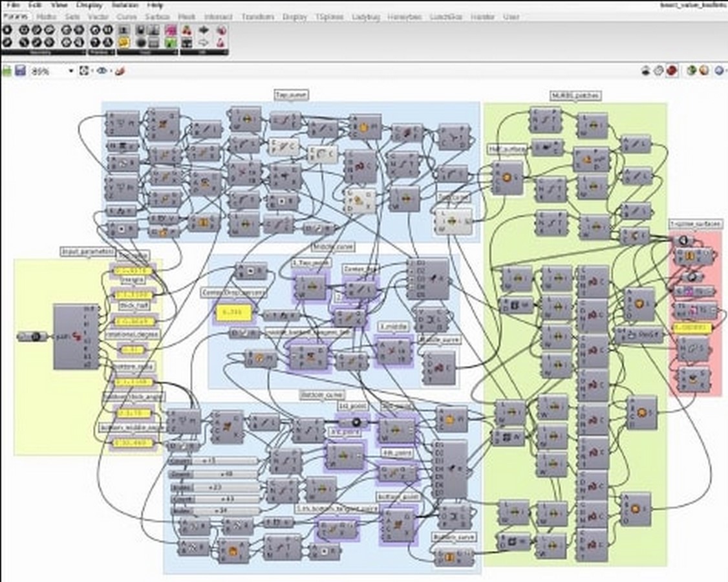Viewport: 728px width, 582px height.
Task: Toggle the red shaded preview mode button
Action: click(x=671, y=70)
